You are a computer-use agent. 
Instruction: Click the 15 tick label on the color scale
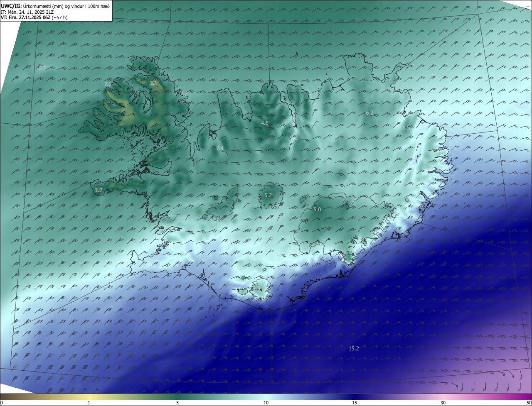(x=355, y=403)
